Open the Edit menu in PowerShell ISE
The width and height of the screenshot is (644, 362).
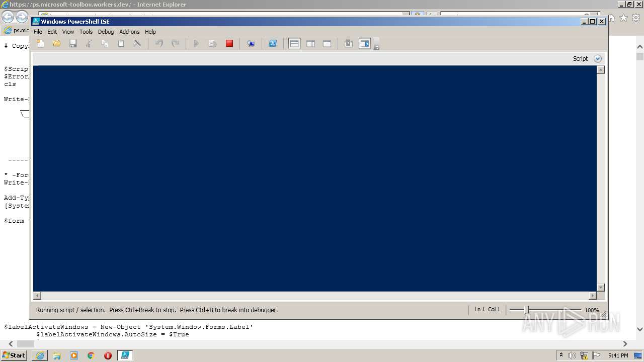pyautogui.click(x=52, y=32)
